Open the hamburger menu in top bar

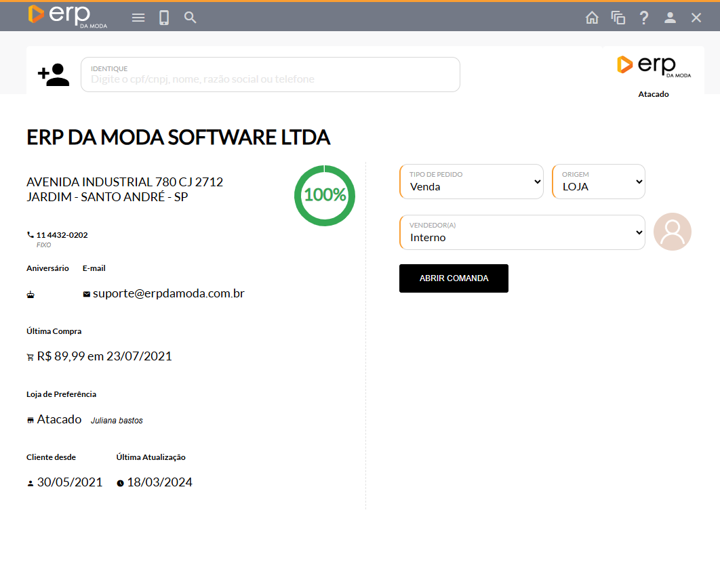click(138, 18)
